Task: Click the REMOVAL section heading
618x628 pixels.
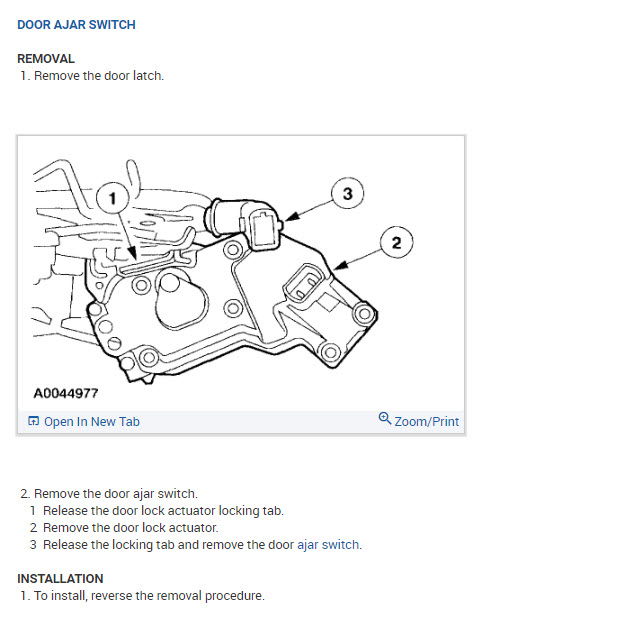Action: coord(46,59)
